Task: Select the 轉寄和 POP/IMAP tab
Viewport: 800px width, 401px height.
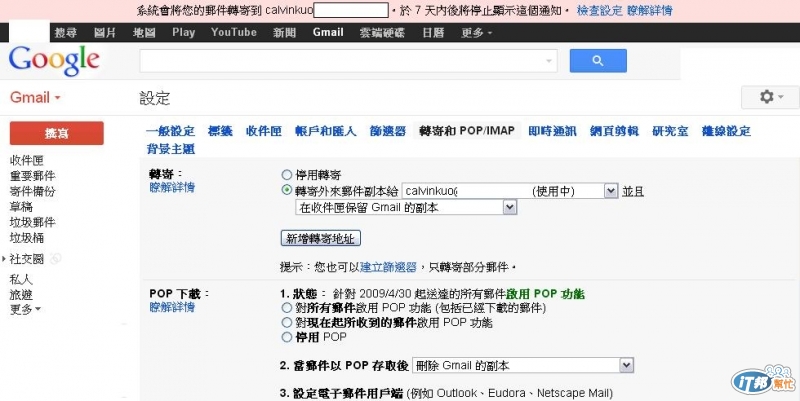Action: click(467, 131)
